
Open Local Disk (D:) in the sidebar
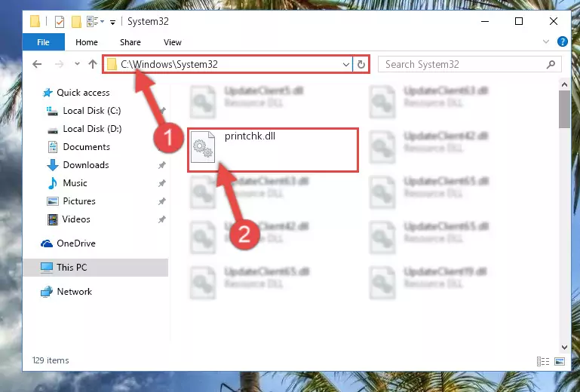tap(92, 129)
